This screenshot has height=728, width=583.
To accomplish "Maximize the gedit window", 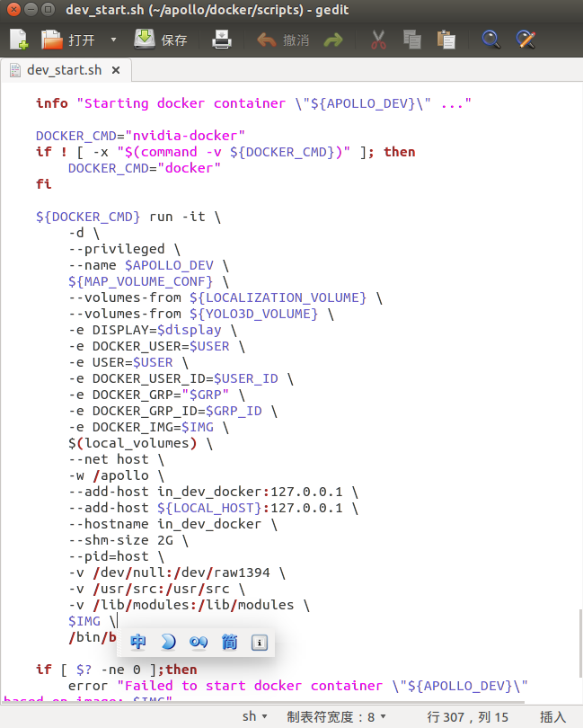I will (48, 9).
